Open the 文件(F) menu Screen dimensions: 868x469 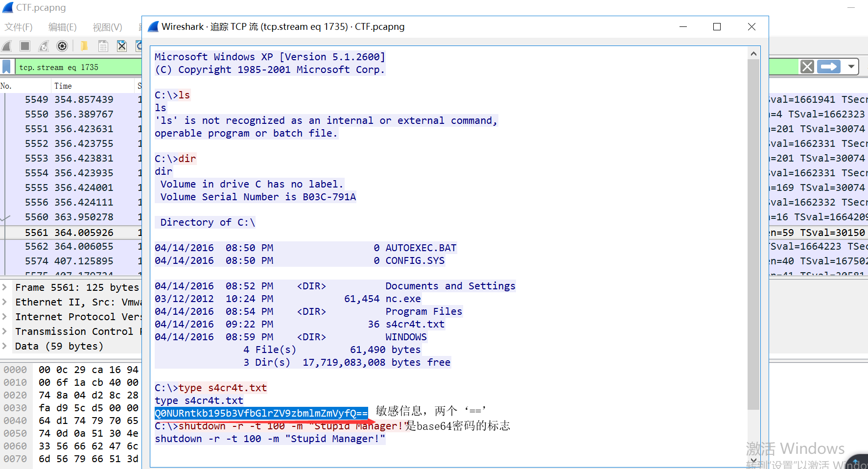tap(19, 27)
